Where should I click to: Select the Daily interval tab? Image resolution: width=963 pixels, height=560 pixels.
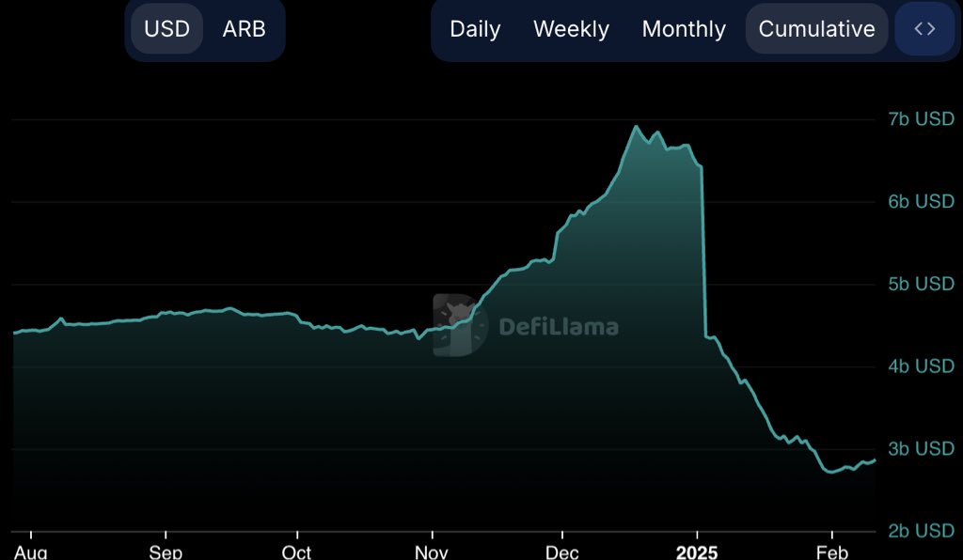point(475,29)
